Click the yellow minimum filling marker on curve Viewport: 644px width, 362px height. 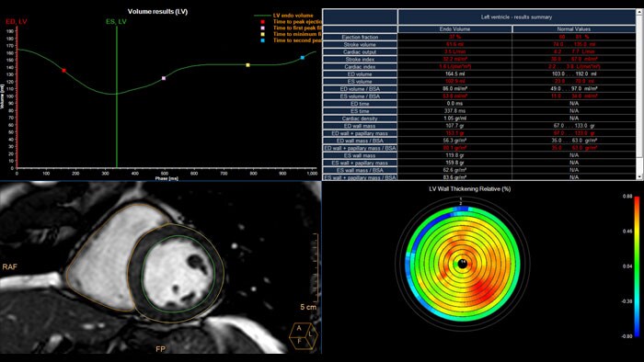pos(247,65)
